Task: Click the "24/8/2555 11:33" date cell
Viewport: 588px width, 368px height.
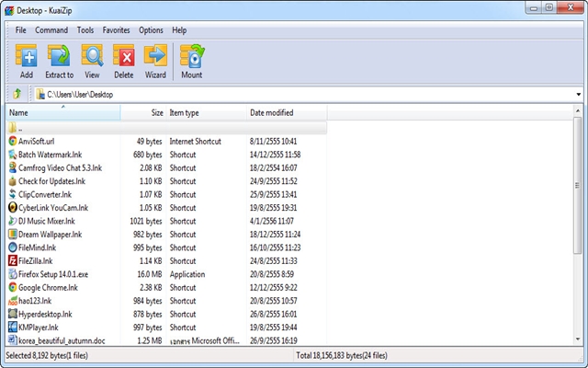Action: [x=274, y=260]
